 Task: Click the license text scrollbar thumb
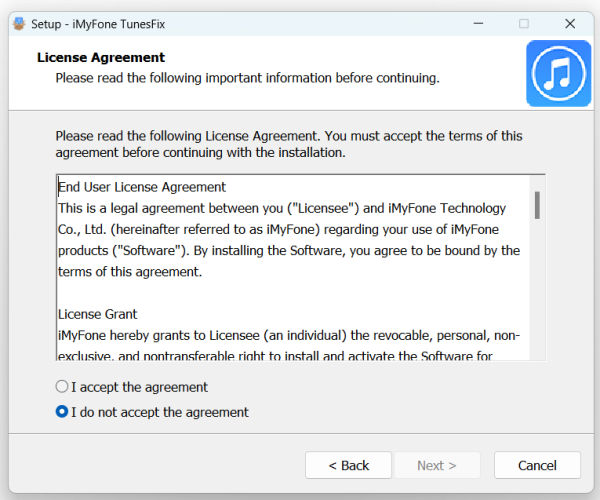click(537, 205)
